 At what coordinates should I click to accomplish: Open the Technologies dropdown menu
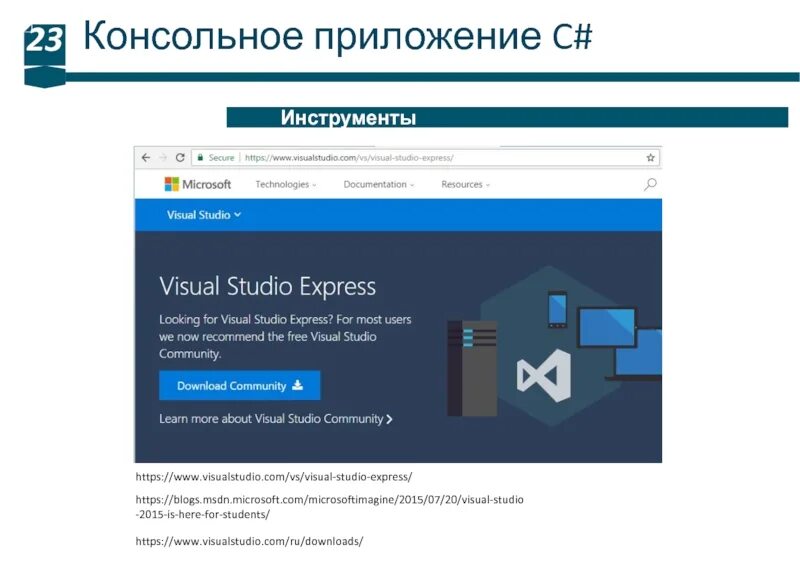[286, 184]
